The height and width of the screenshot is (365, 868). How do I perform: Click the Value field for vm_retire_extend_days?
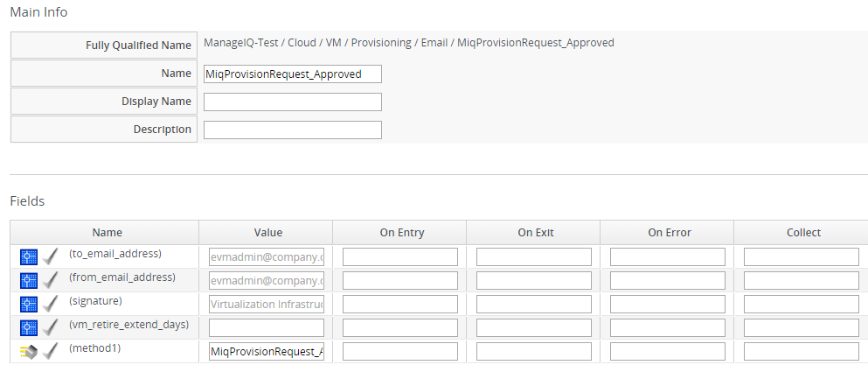[x=267, y=328]
